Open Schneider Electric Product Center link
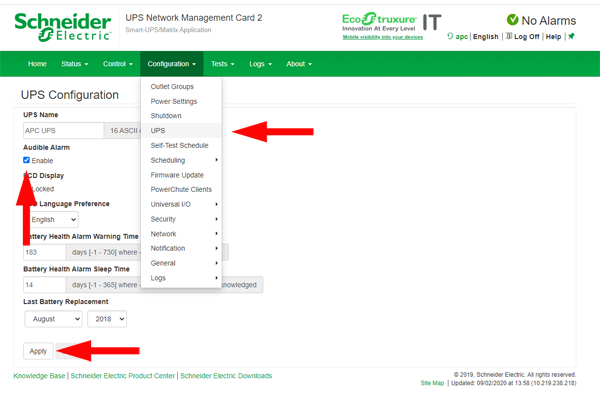 point(122,376)
